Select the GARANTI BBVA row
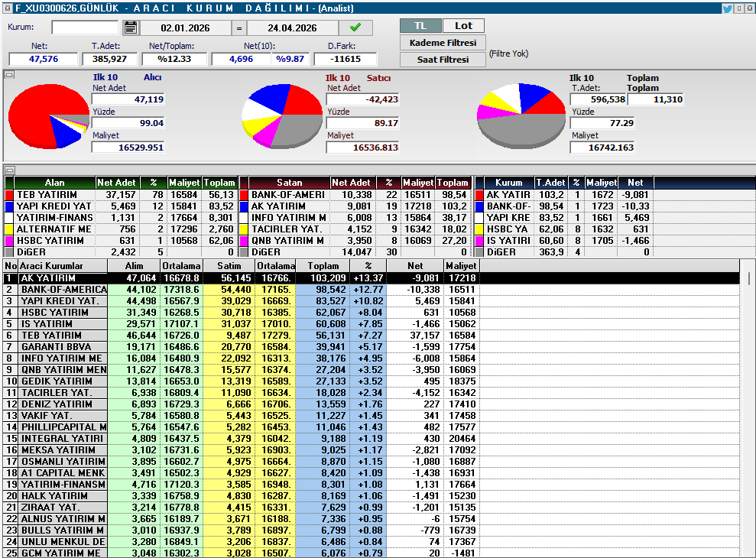This screenshot has height=558, width=756. tap(372, 347)
